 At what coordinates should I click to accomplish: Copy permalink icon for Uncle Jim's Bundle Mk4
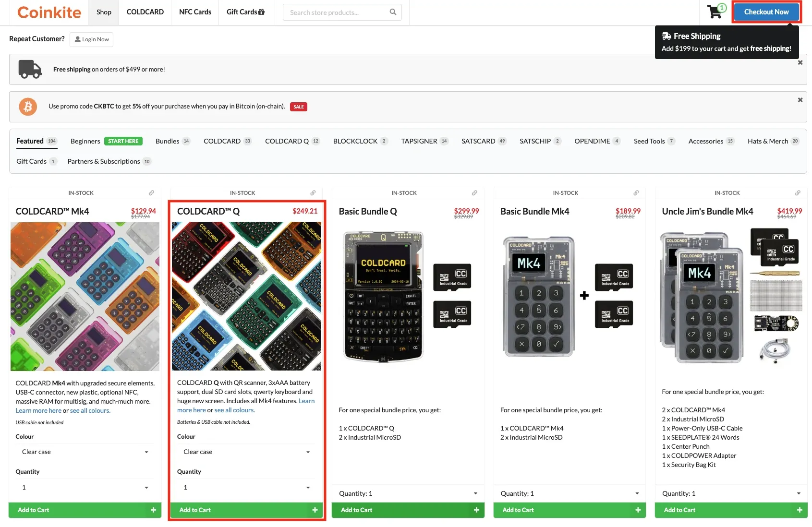click(x=798, y=193)
